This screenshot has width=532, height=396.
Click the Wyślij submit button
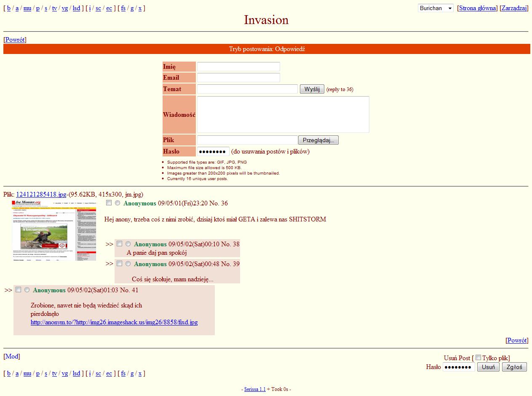[x=312, y=89]
